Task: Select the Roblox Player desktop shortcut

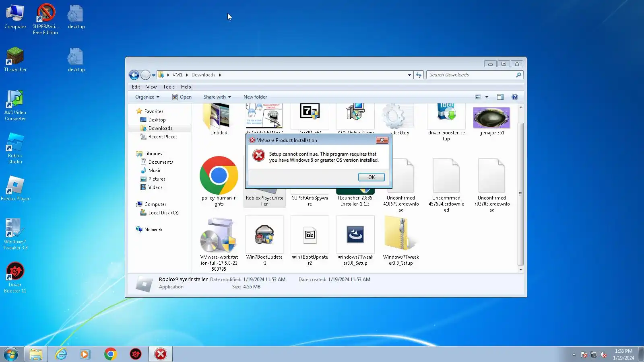Action: [x=15, y=189]
